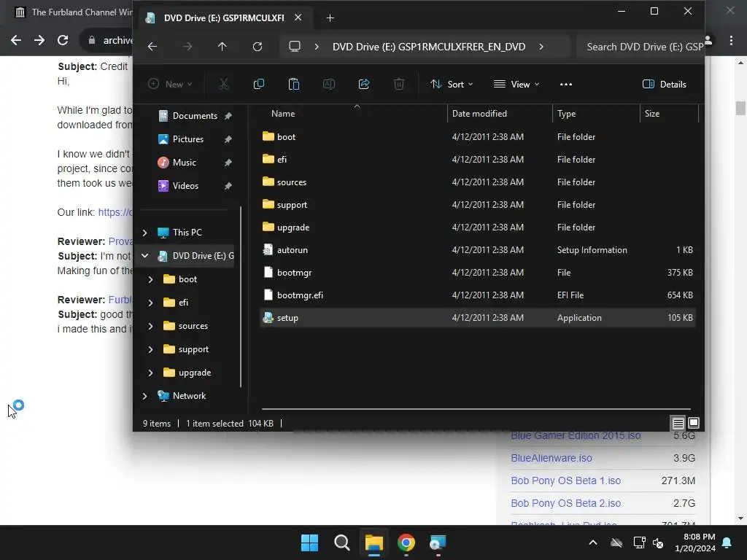Open notification bell in taskbar
This screenshot has height=560, width=747.
coord(727,542)
